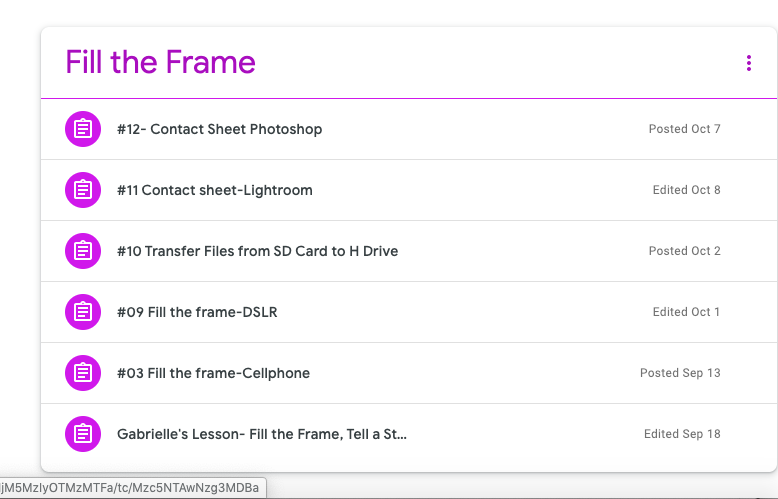Image resolution: width=778 pixels, height=499 pixels.
Task: Click the Posted Oct 2 date label
Action: click(684, 251)
